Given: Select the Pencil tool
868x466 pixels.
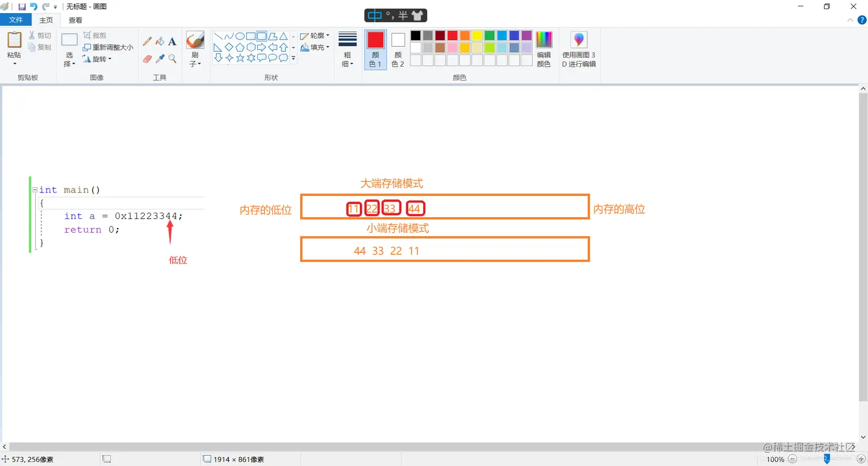Looking at the screenshot, I should pyautogui.click(x=148, y=42).
